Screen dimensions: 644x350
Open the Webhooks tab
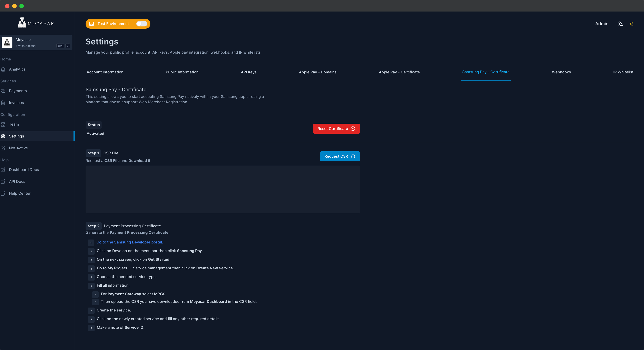click(561, 72)
